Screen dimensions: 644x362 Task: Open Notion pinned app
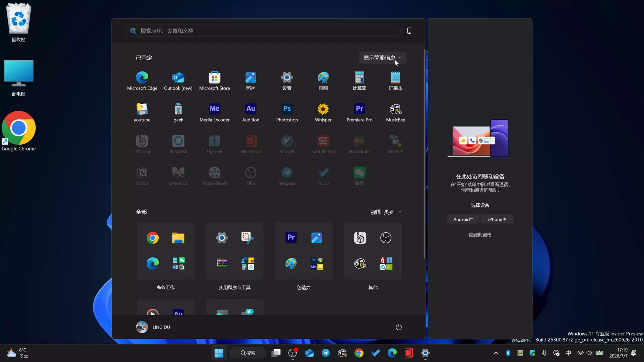142,176
